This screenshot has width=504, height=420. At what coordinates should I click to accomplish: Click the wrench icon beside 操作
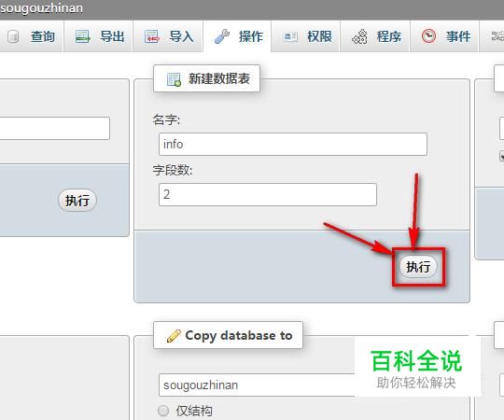[222, 36]
